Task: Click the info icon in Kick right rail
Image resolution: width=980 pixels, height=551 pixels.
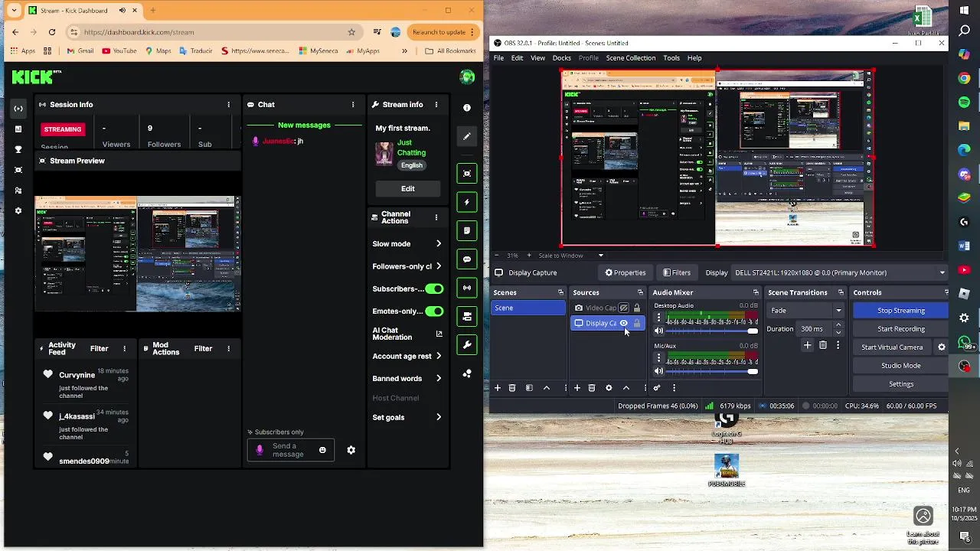Action: coord(467,108)
